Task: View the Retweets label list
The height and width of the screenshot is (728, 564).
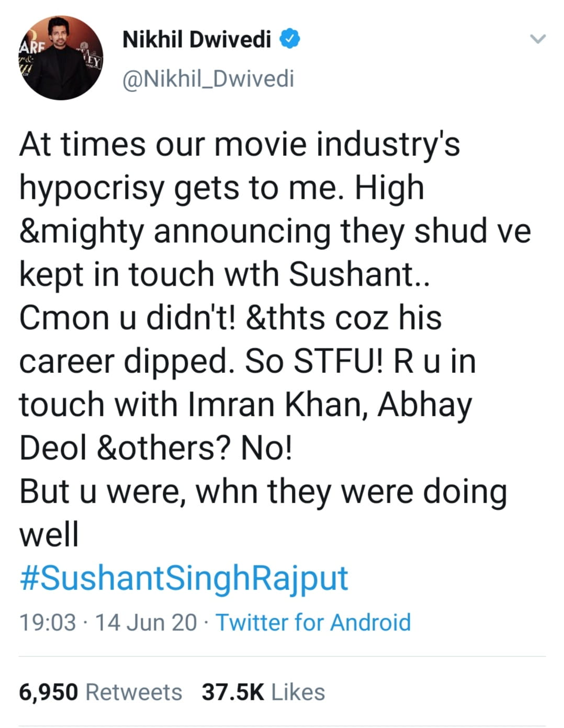Action: (133, 692)
